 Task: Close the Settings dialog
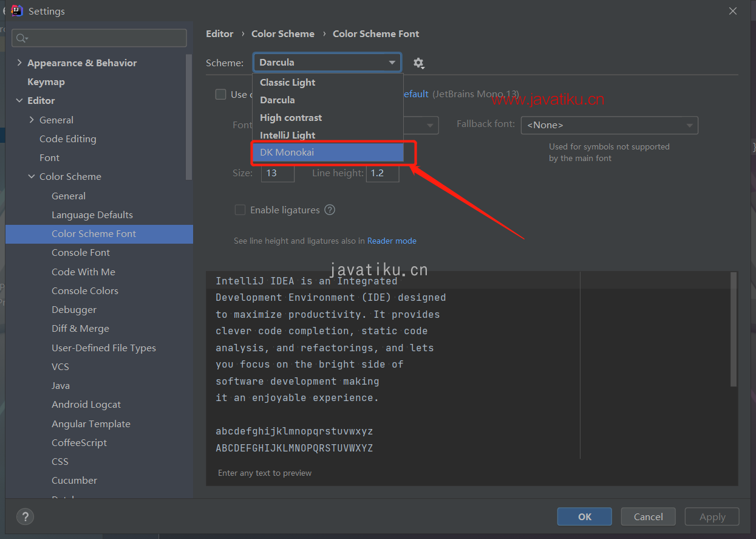pos(733,11)
